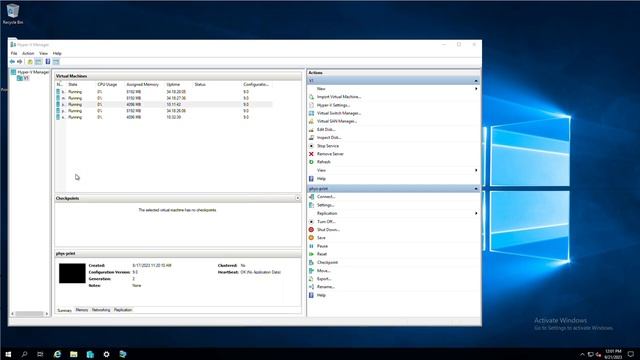Pause the selected virtual machine

click(322, 246)
